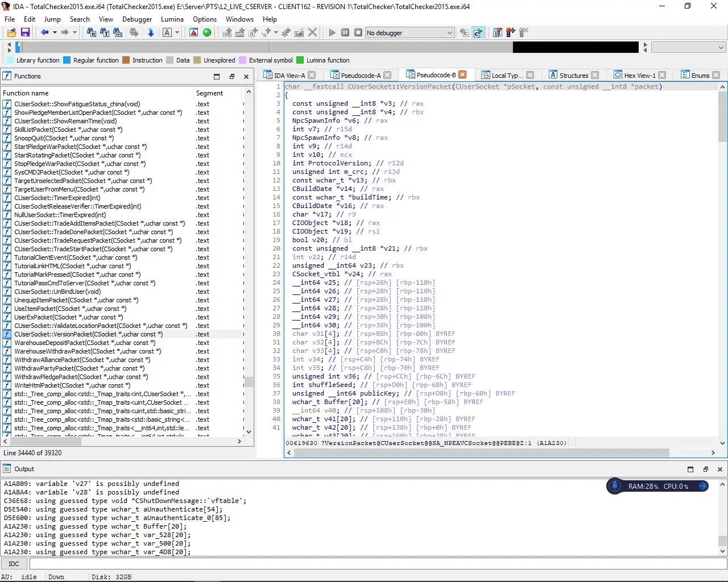Click the blue down arrow jump icon

click(x=151, y=32)
